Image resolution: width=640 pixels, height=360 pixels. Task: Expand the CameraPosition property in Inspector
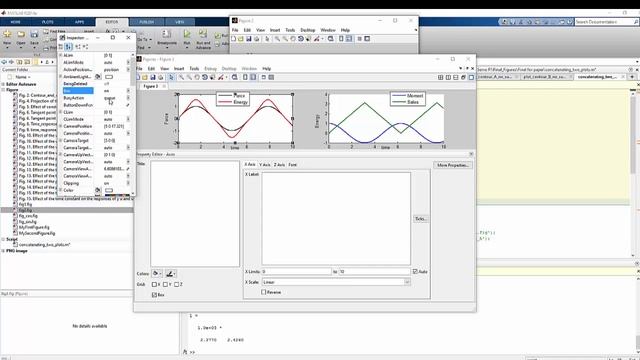pos(60,126)
